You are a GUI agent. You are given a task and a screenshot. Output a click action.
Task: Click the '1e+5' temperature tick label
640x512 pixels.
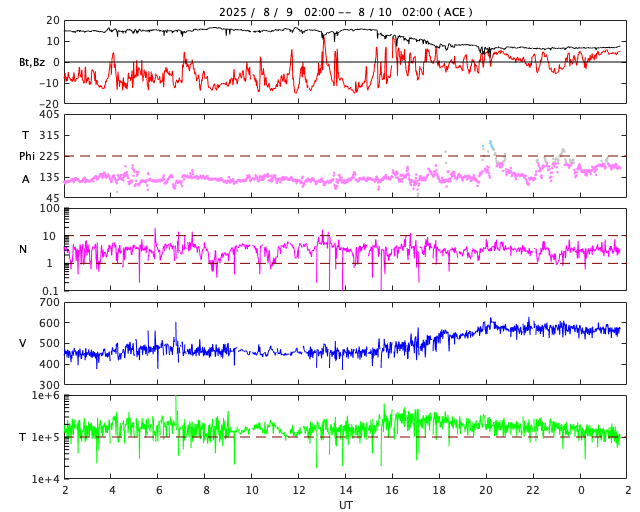tap(46, 437)
